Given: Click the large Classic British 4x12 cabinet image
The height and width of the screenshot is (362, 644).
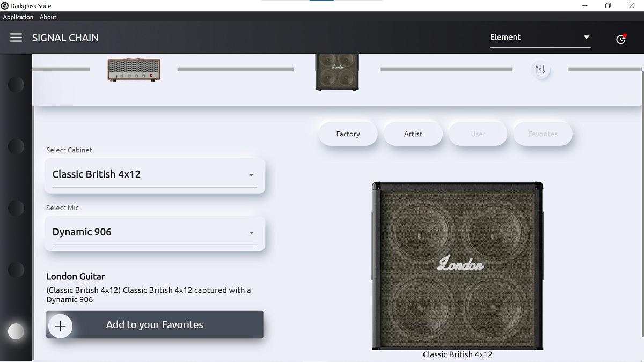Looking at the screenshot, I should [x=457, y=265].
